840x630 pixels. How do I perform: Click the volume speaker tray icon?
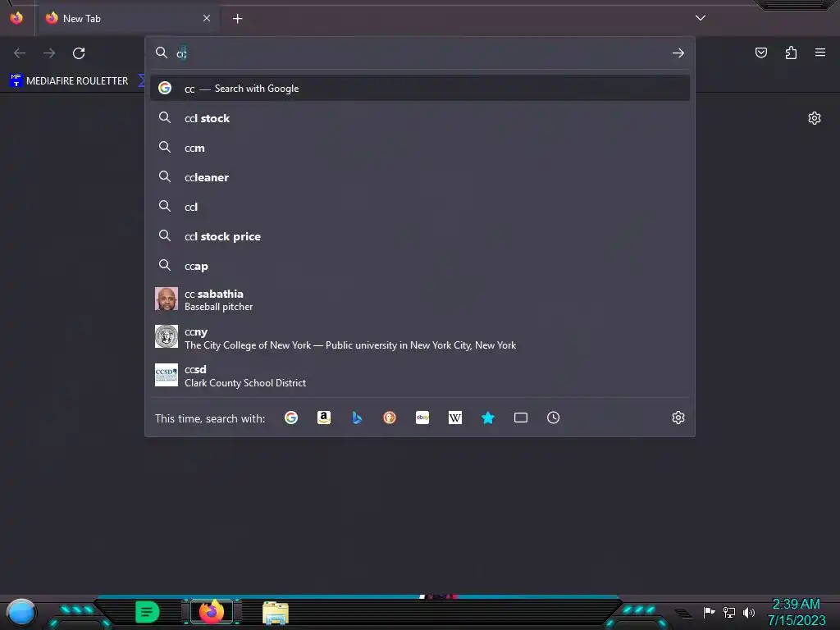pos(748,612)
